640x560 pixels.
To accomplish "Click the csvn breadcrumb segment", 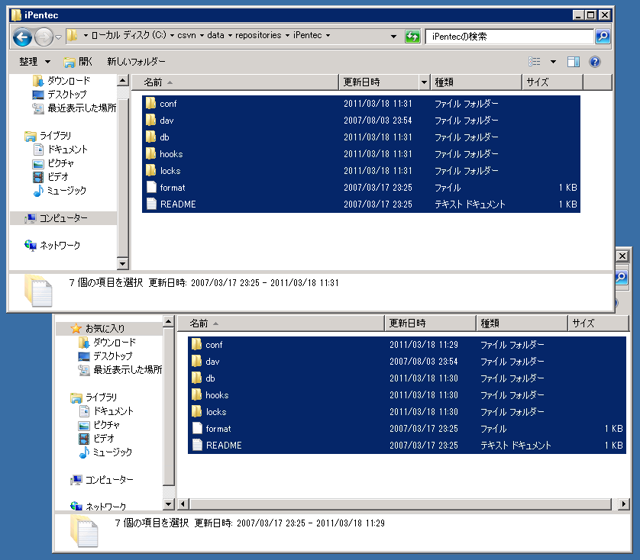I will pos(187,36).
